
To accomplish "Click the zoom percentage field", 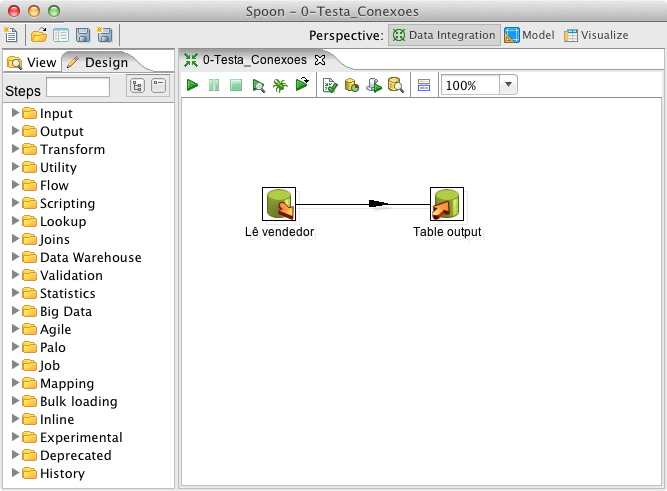I will [x=470, y=85].
